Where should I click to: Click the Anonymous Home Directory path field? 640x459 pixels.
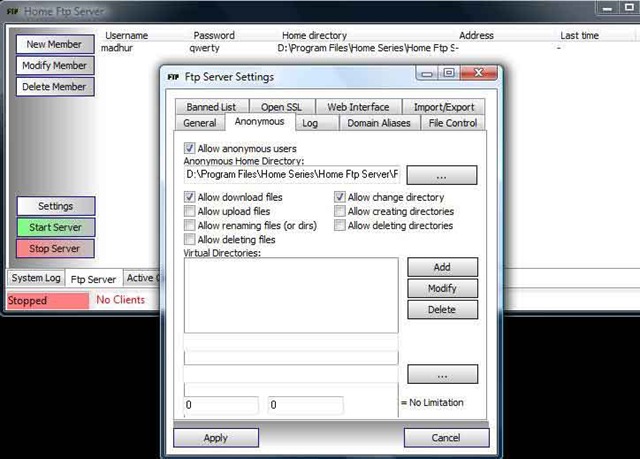[292, 175]
